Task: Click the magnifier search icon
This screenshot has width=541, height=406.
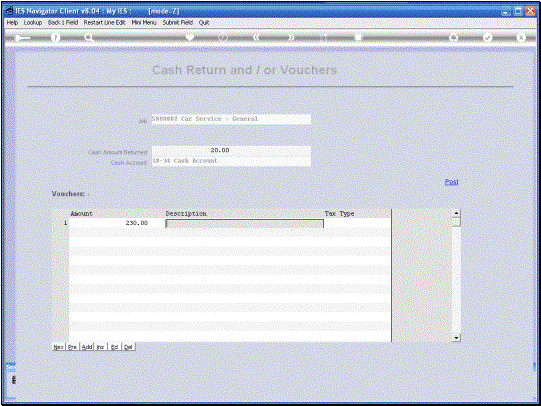Action: pyautogui.click(x=89, y=38)
